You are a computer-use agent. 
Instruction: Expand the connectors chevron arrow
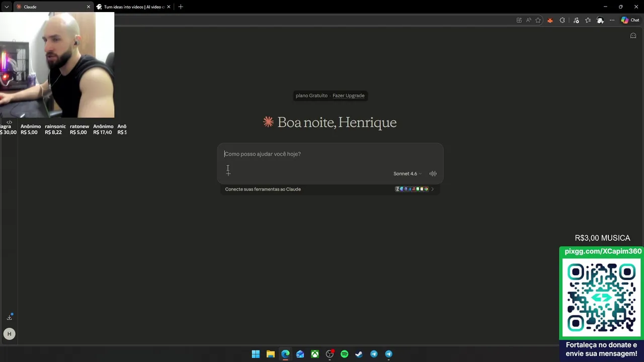pyautogui.click(x=432, y=189)
